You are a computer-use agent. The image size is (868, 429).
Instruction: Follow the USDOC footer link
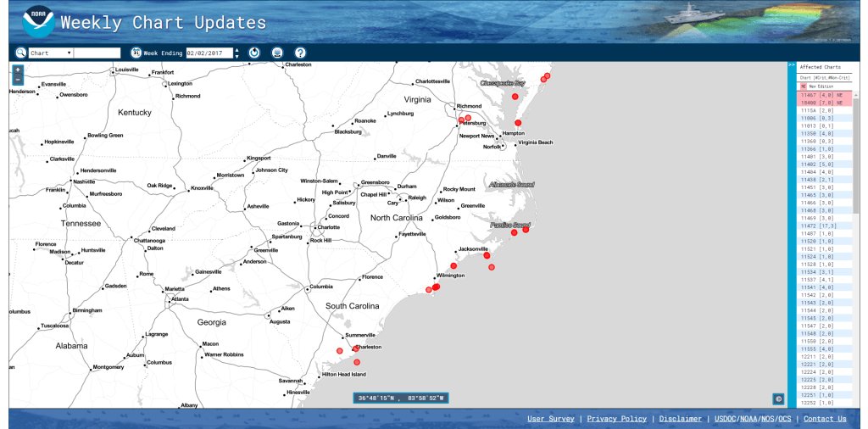(x=726, y=419)
